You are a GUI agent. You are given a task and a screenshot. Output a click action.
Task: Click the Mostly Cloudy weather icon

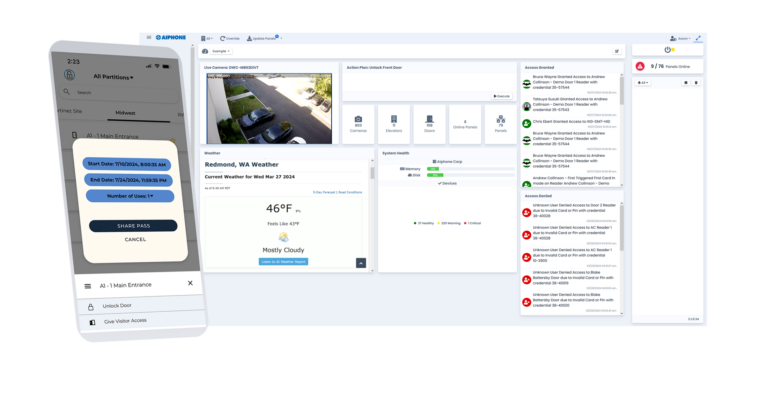pos(283,237)
